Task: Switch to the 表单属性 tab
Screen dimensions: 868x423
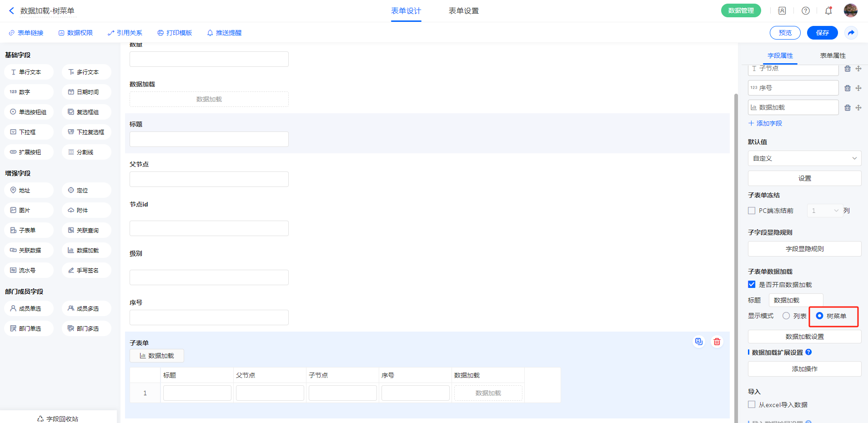Action: tap(833, 55)
